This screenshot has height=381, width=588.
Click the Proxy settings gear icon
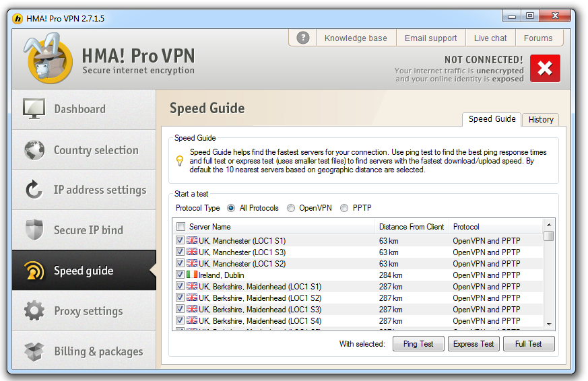pyautogui.click(x=34, y=310)
